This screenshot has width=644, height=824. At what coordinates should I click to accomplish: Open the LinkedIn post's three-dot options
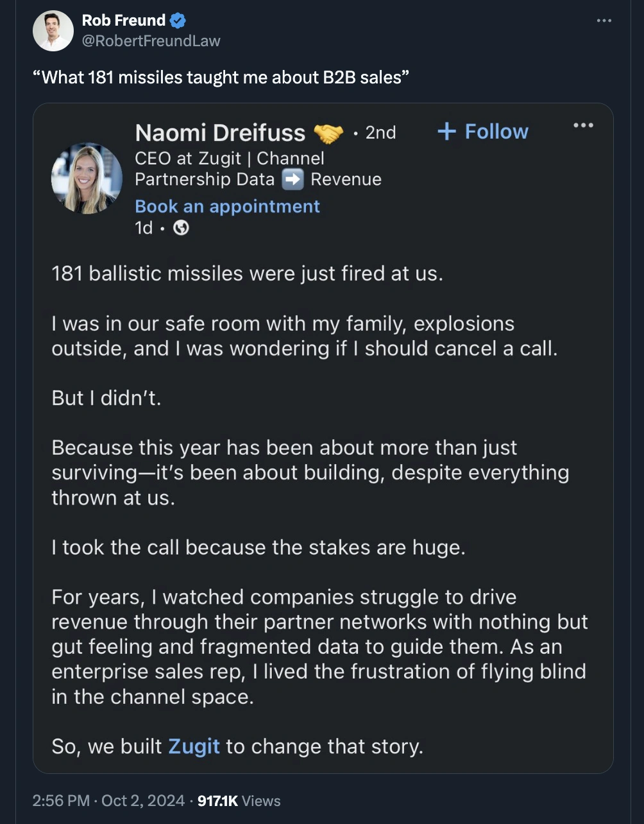pos(583,125)
